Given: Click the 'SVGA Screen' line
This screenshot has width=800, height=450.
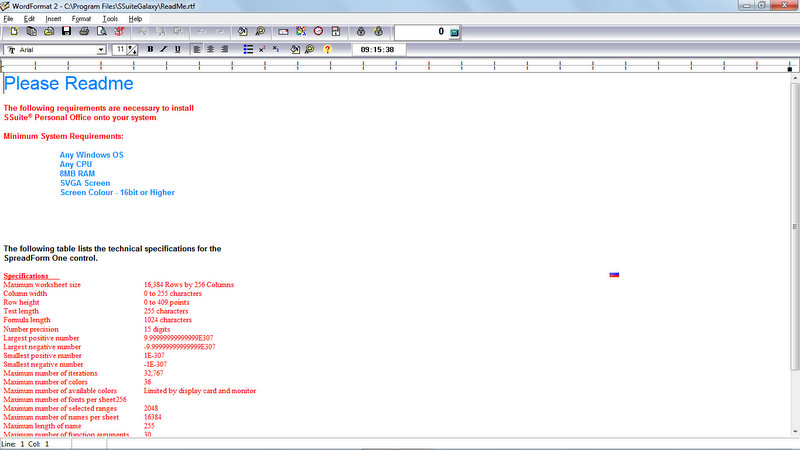Looking at the screenshot, I should pos(85,183).
